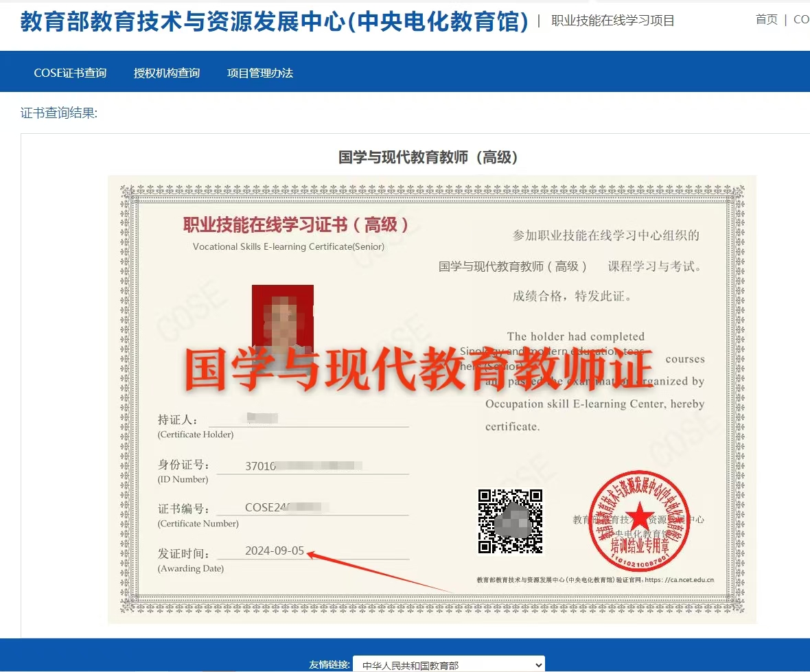Image resolution: width=810 pixels, height=672 pixels.
Task: Click the text 成绩合格，特发此证。
Action: click(x=572, y=296)
